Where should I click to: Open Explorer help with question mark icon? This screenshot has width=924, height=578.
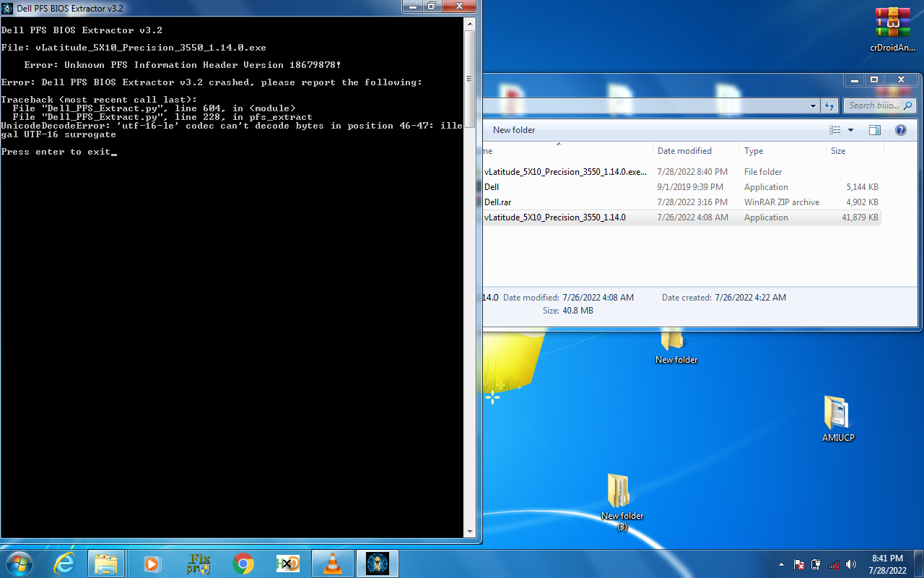(x=900, y=130)
